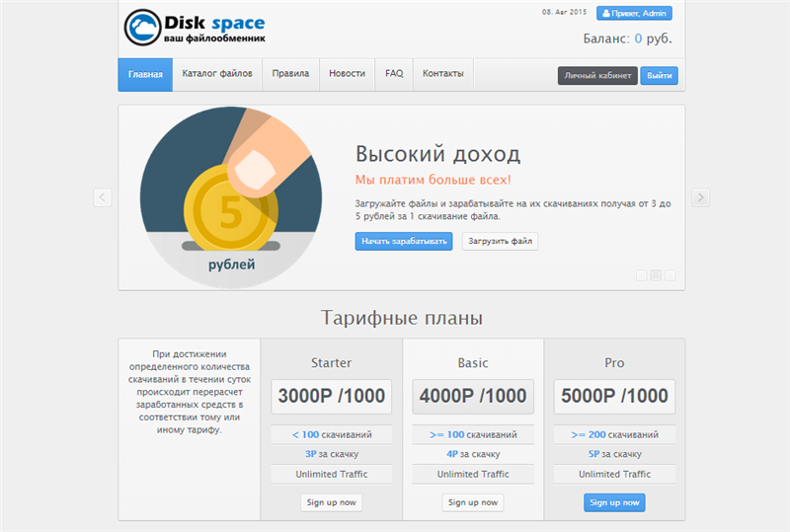790x532 pixels.
Task: Click Unlimited Traffic in Basic plan
Action: pyautogui.click(x=473, y=475)
